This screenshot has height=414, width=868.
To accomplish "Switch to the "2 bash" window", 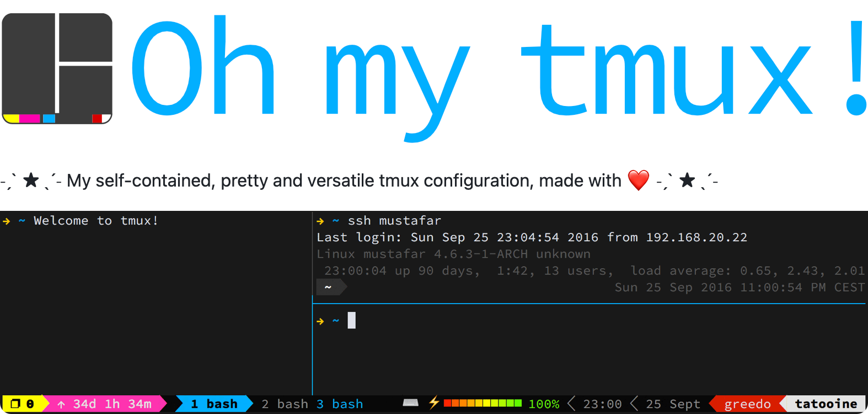I will pos(285,404).
